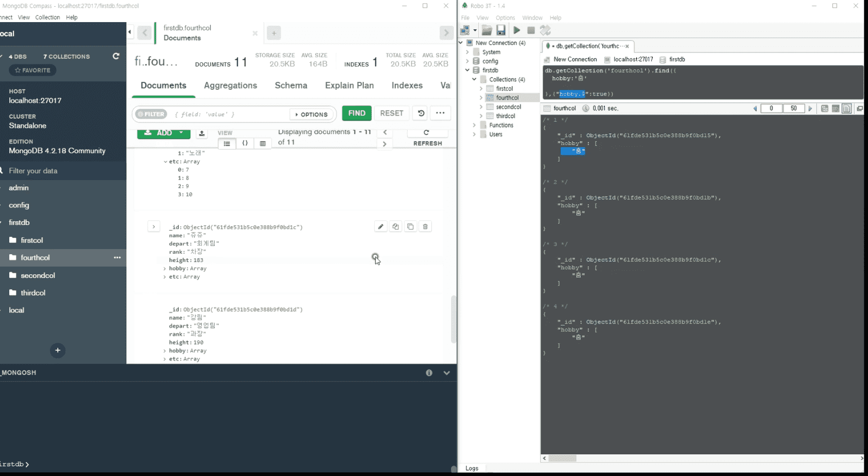Viewport: 868px width, 476px height.
Task: Click the RESET button
Action: (x=392, y=113)
